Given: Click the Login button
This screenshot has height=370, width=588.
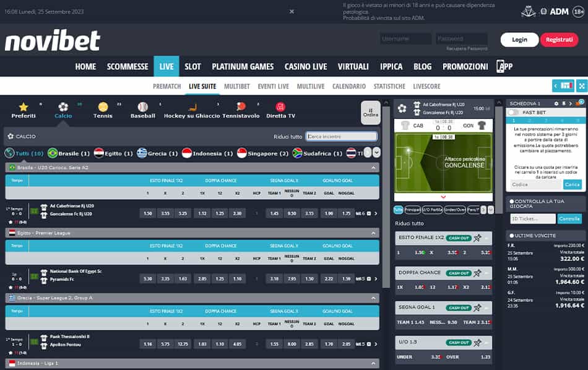Looking at the screenshot, I should pyautogui.click(x=519, y=40).
